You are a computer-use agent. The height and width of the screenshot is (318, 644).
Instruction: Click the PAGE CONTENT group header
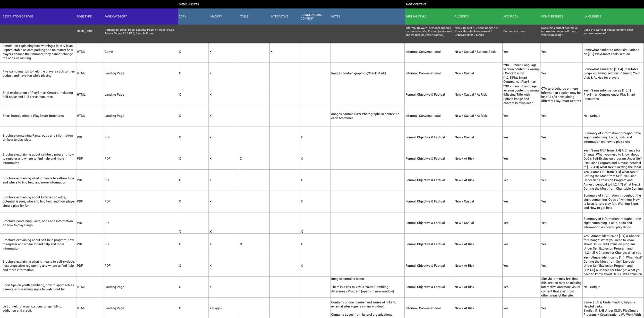point(416,4)
